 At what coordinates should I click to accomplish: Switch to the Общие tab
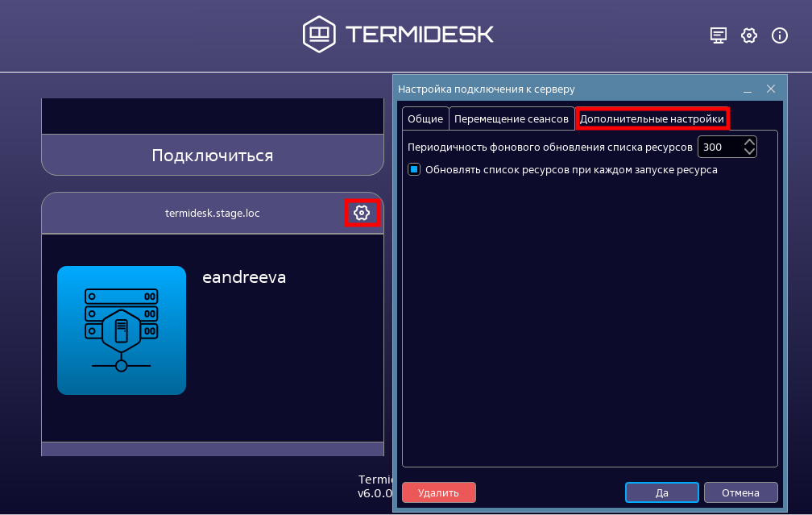click(x=425, y=118)
